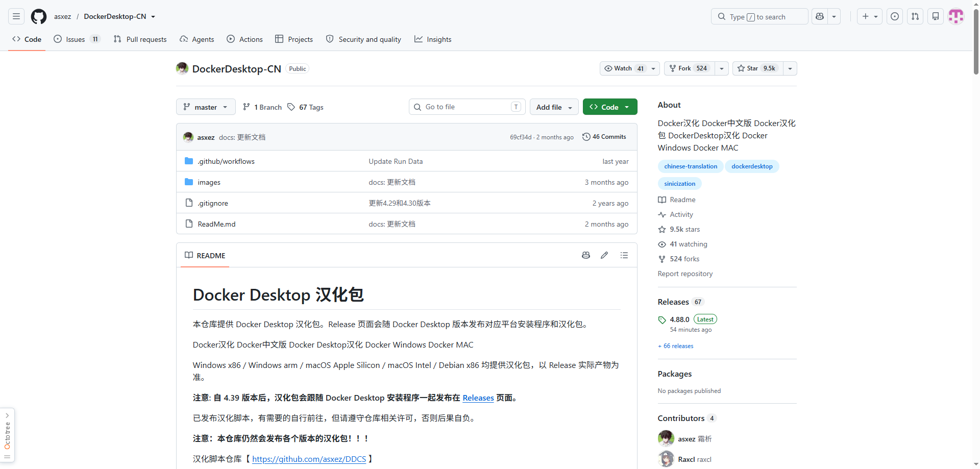View the 9.5k stars link

click(679, 229)
